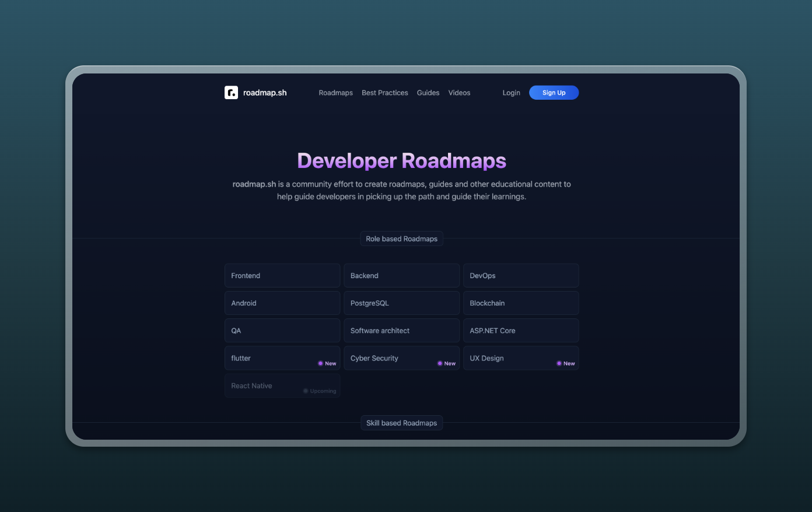Open the Roadmaps nav item
Viewport: 812px width, 512px height.
click(x=336, y=93)
